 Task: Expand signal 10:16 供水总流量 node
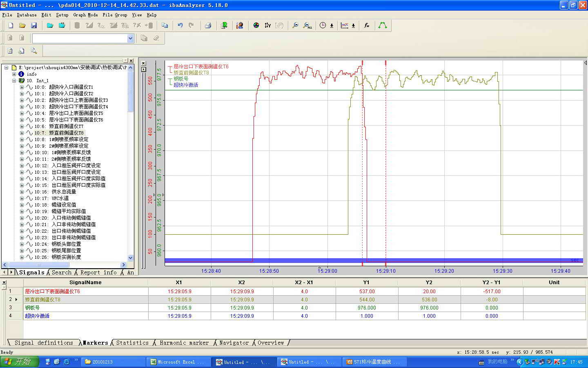22,192
